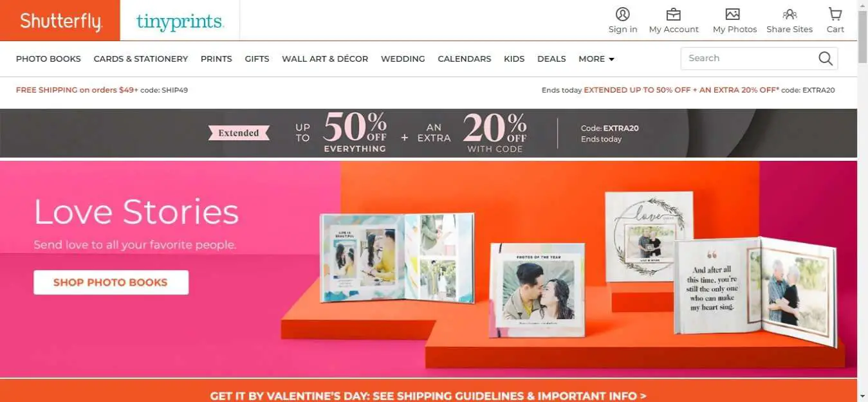Click the Share Sites people icon
Screen dimensions: 868x402
pos(790,14)
